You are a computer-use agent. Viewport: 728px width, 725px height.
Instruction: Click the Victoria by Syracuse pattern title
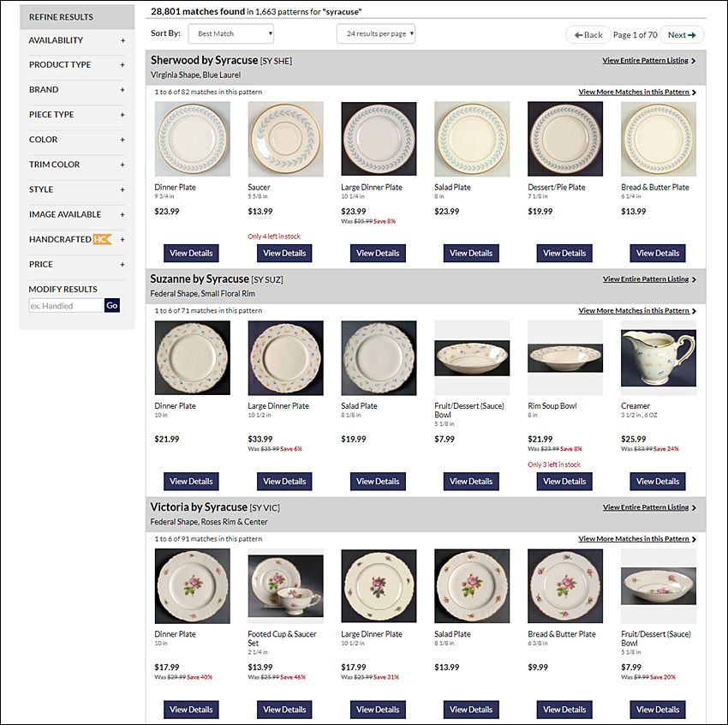[199, 507]
